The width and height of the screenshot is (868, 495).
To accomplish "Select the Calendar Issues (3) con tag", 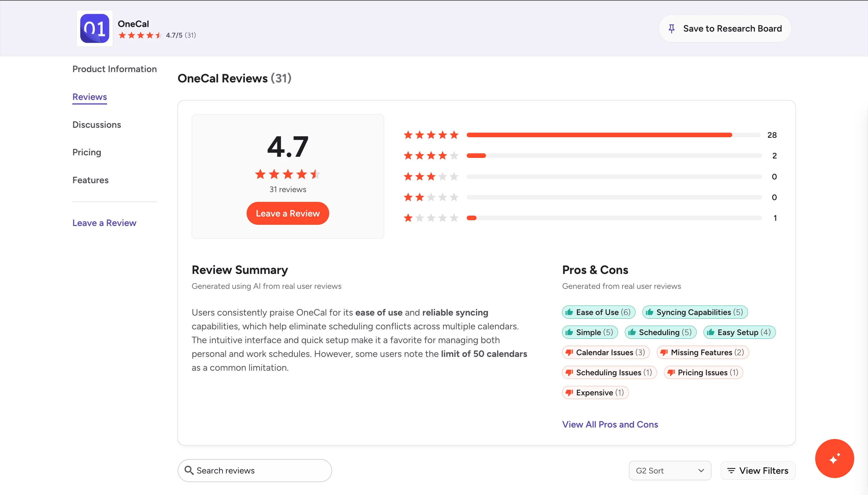I will click(606, 353).
